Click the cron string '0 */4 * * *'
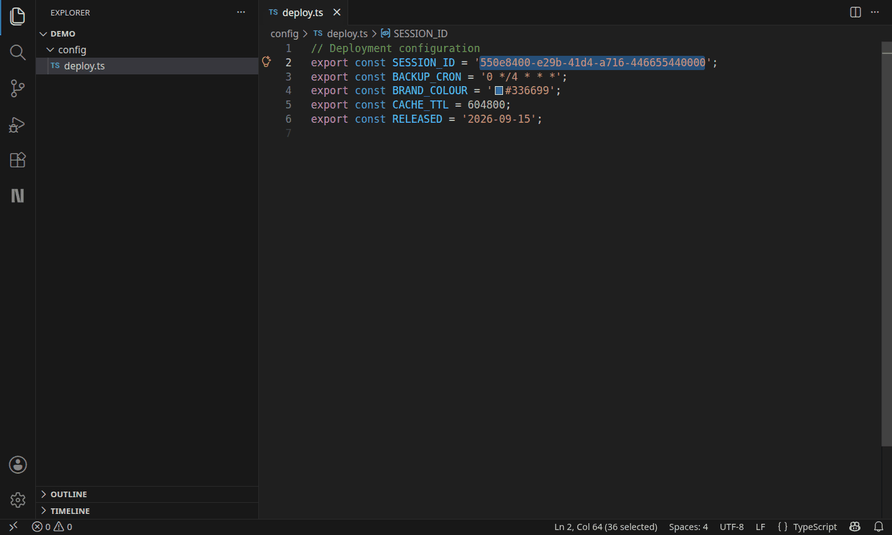Viewport: 892px width, 535px height. coord(521,77)
